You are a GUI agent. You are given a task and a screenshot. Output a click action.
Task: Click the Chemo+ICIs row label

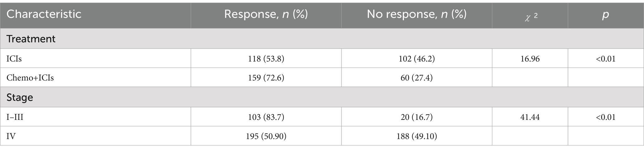pos(30,78)
